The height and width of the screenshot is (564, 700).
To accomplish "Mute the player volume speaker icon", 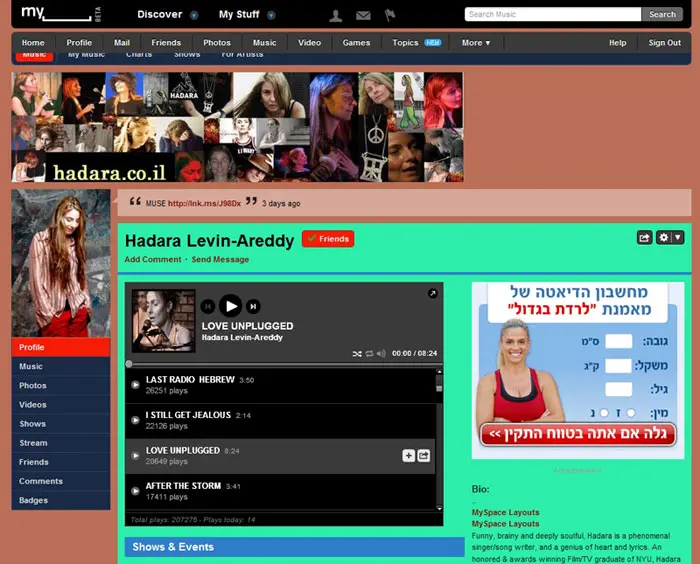I will (381, 354).
